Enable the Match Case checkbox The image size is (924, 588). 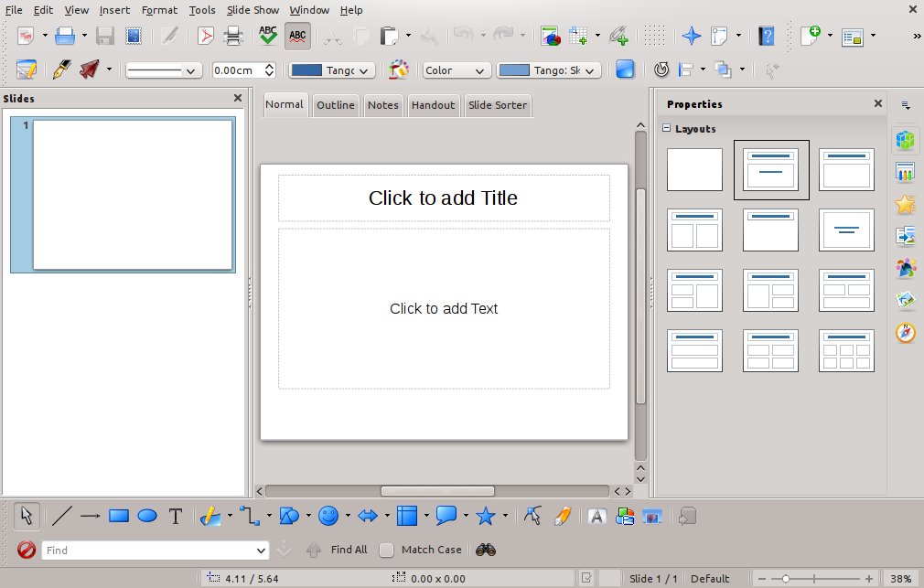click(x=387, y=550)
